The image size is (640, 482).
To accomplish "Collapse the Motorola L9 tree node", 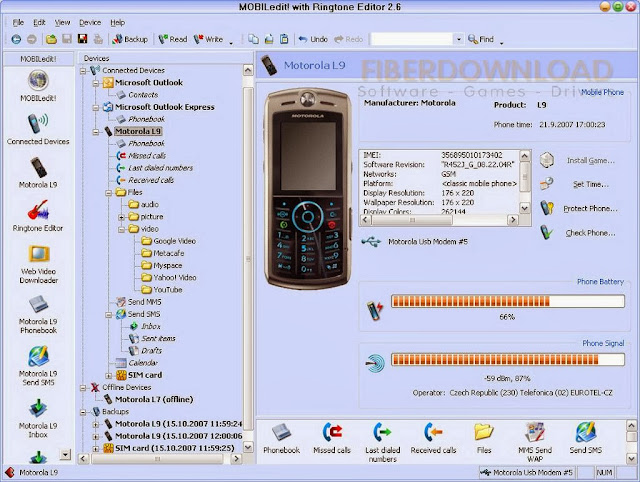I will coord(96,132).
